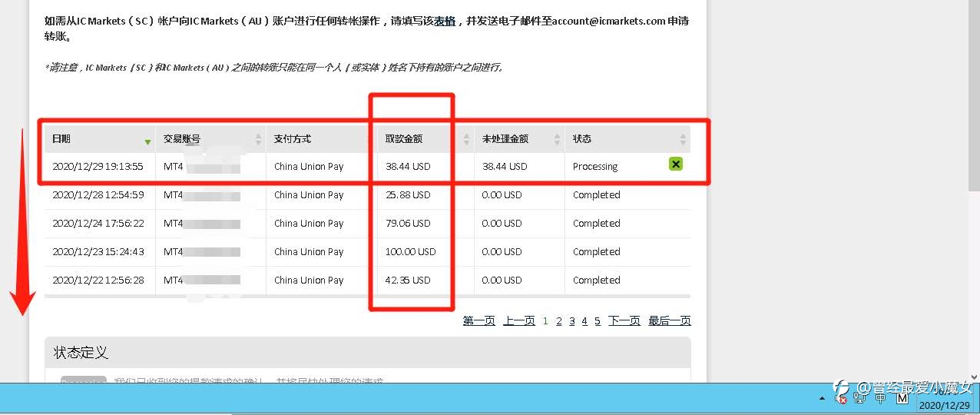Sort table by 未处理金额 column header

pos(519,139)
